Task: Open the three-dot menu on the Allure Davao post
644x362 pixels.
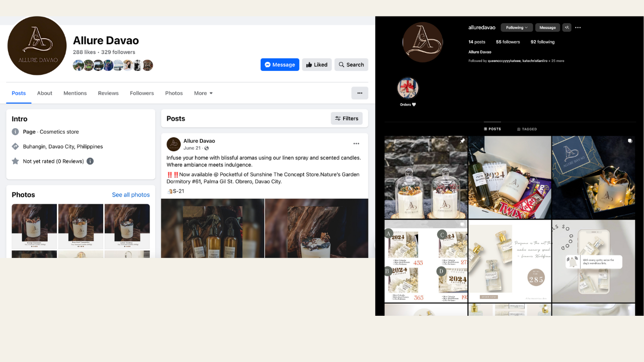Action: click(x=356, y=144)
